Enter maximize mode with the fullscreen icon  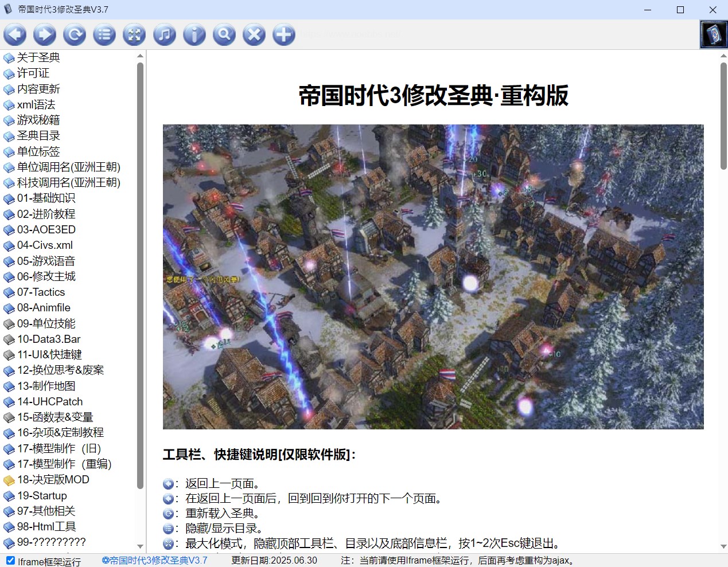[x=134, y=35]
